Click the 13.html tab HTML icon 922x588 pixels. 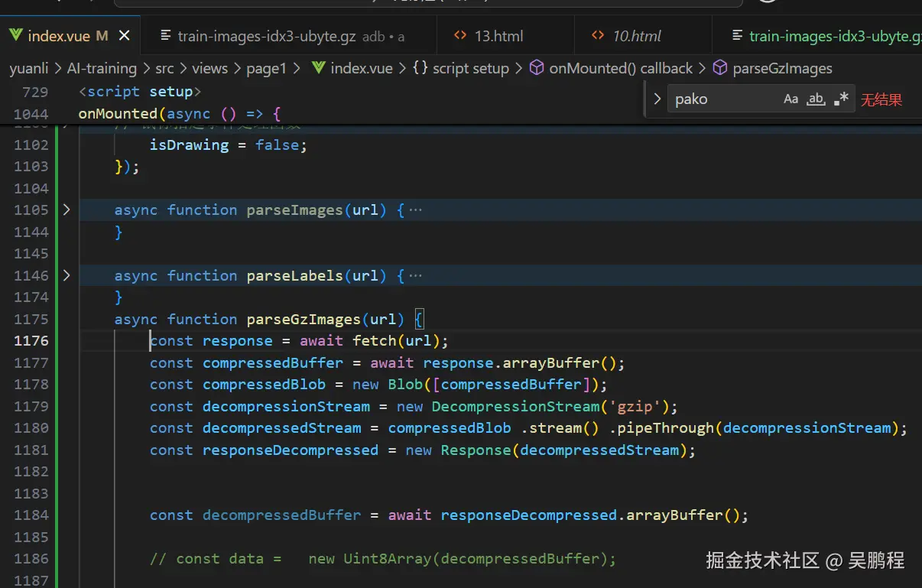pyautogui.click(x=460, y=36)
